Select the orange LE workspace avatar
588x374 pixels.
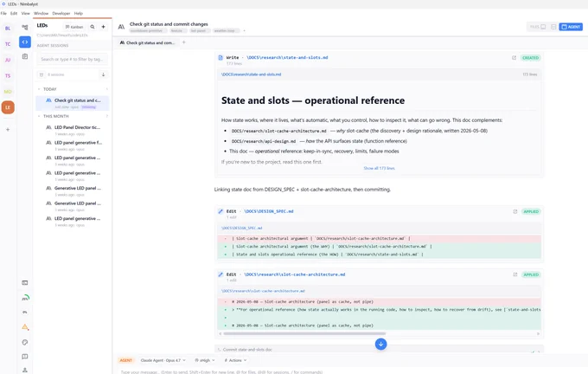click(8, 107)
